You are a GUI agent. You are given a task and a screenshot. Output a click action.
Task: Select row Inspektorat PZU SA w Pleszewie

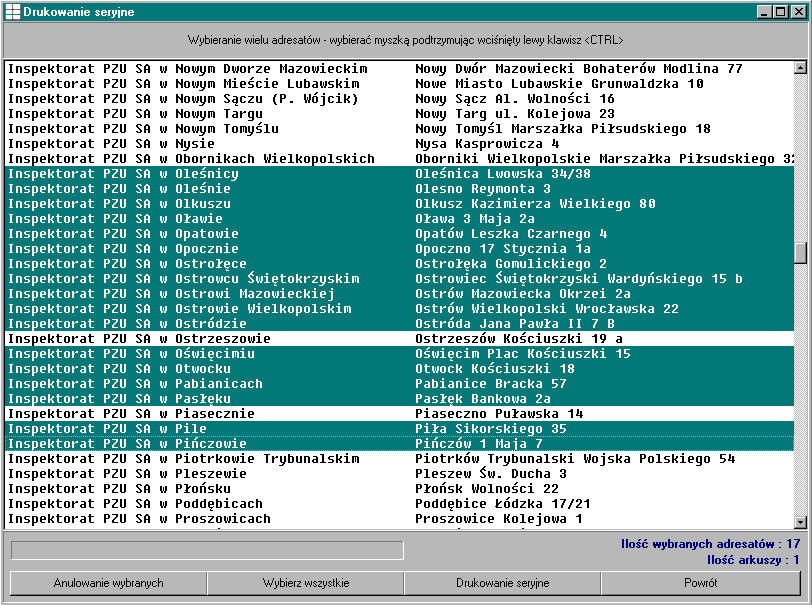[399, 474]
